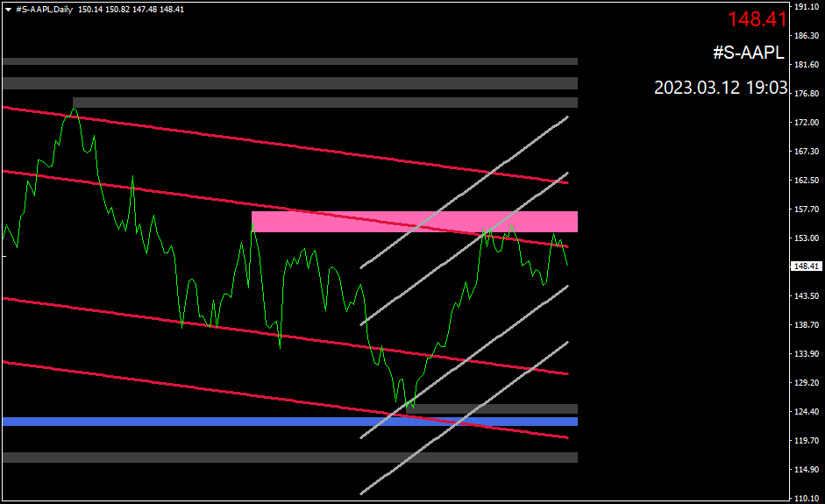The width and height of the screenshot is (825, 504).
Task: Click the 114.90 price scale label
Action: tap(807, 470)
